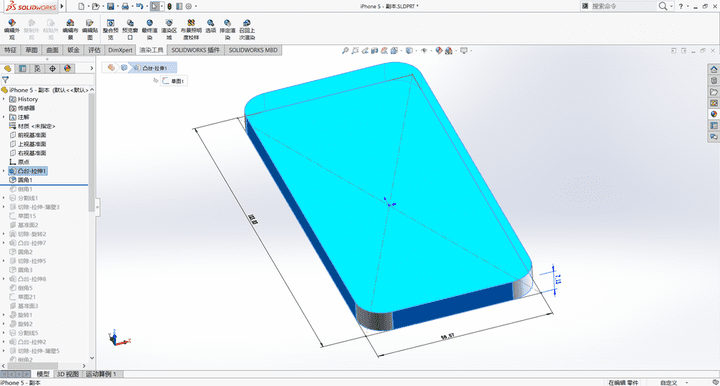Click the Rebuild traffic light icon

tap(169, 6)
